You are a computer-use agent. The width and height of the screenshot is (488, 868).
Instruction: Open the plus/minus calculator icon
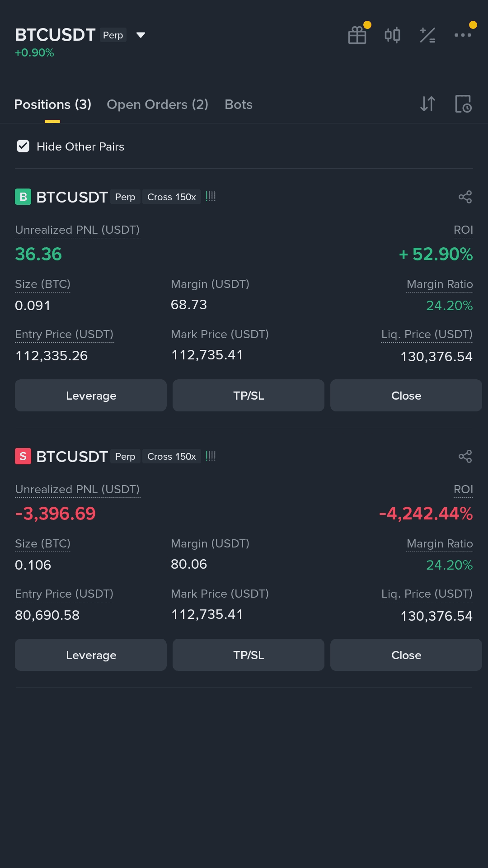[x=427, y=35]
